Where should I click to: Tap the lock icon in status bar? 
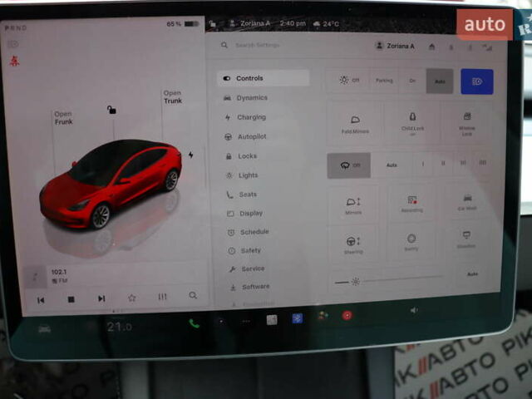click(213, 23)
